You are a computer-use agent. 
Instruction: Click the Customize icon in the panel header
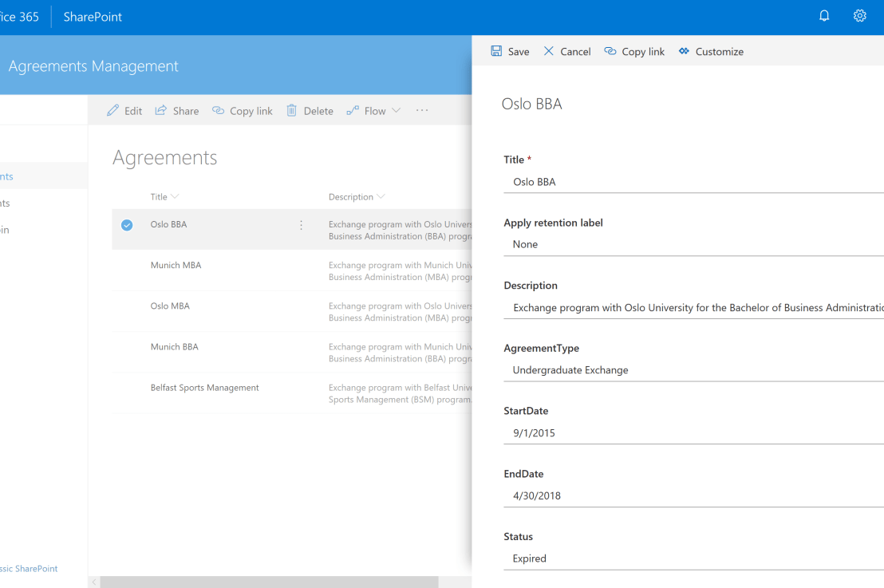pos(684,50)
